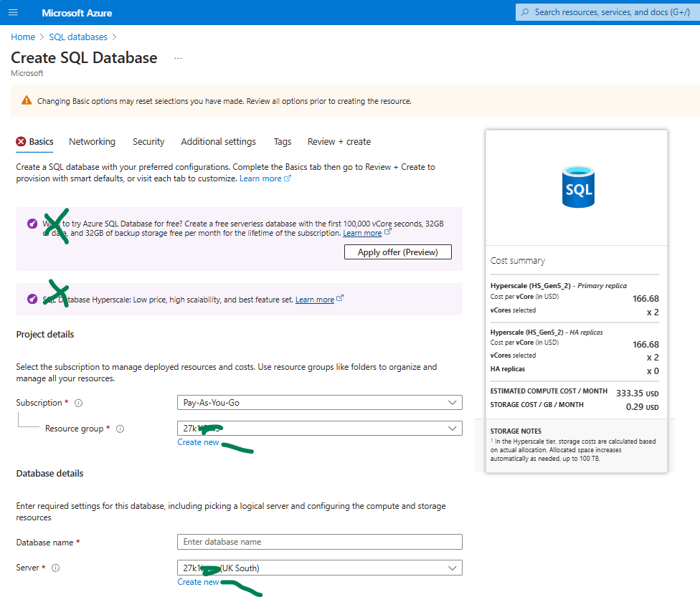The height and width of the screenshot is (597, 700).
Task: Show info tooltip for Server
Action: pos(55,568)
